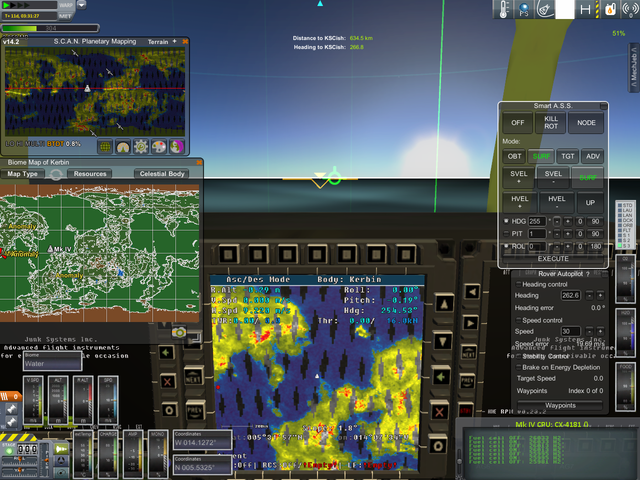640x480 pixels.
Task: Click the HDG value field showing 255
Action: tap(537, 221)
